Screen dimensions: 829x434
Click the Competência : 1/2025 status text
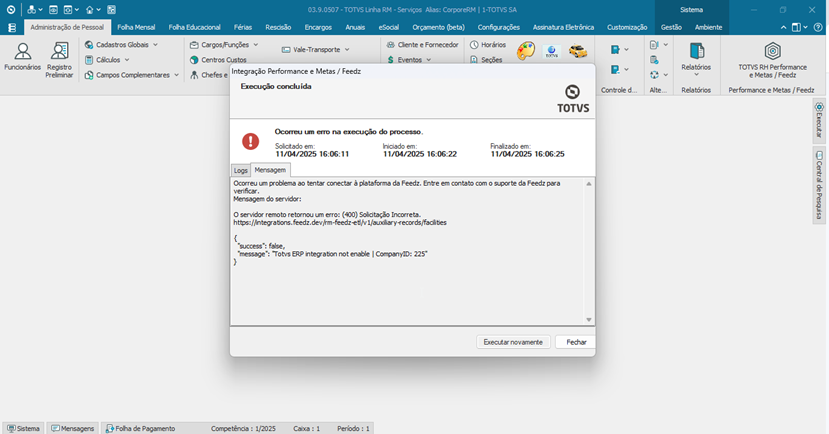pos(243,429)
